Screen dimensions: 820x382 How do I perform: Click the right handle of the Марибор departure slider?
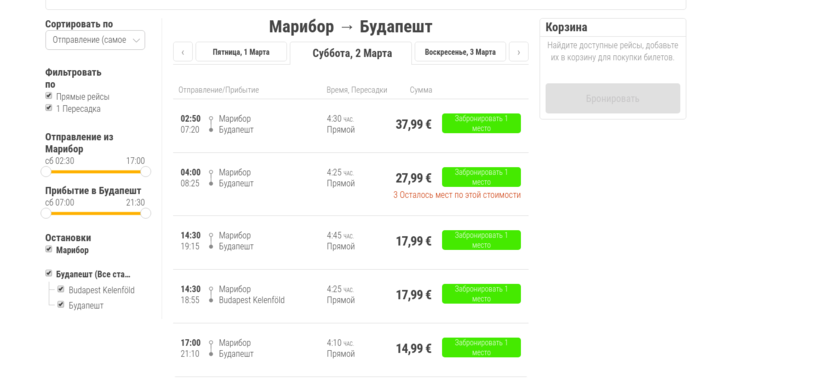tap(145, 172)
